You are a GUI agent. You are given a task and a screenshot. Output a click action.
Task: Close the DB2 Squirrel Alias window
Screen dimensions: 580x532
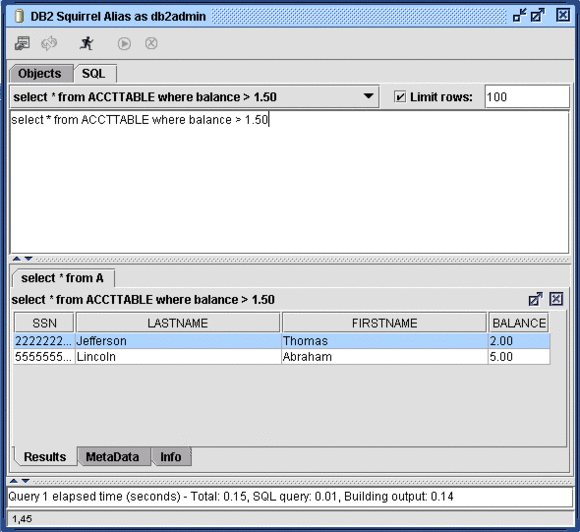[563, 15]
